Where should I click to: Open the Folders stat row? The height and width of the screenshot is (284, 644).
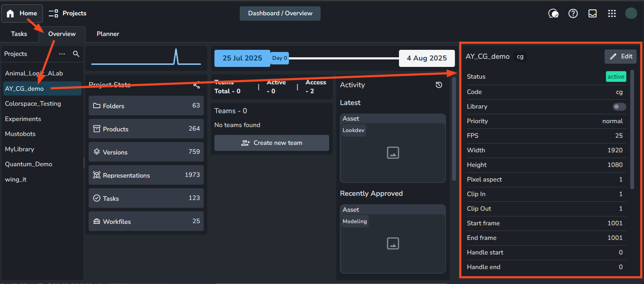146,106
